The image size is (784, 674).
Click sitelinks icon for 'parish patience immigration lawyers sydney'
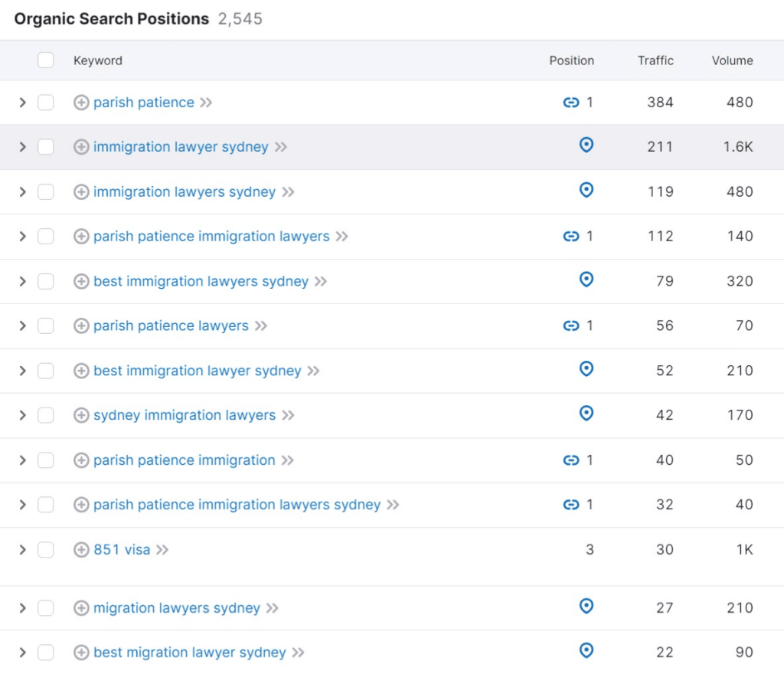(571, 505)
